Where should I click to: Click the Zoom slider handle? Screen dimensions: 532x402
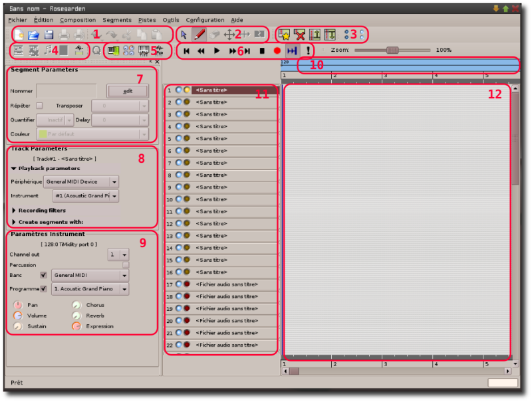pos(392,50)
